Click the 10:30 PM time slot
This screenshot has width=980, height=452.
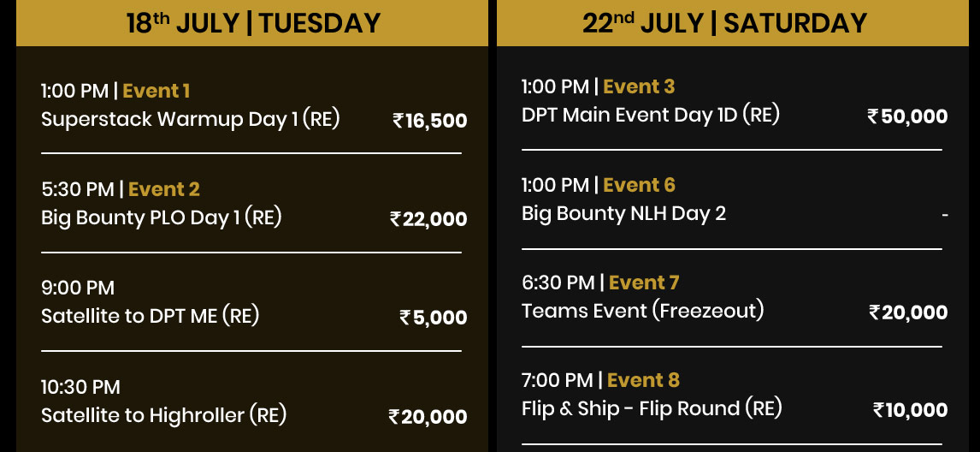[x=80, y=387]
